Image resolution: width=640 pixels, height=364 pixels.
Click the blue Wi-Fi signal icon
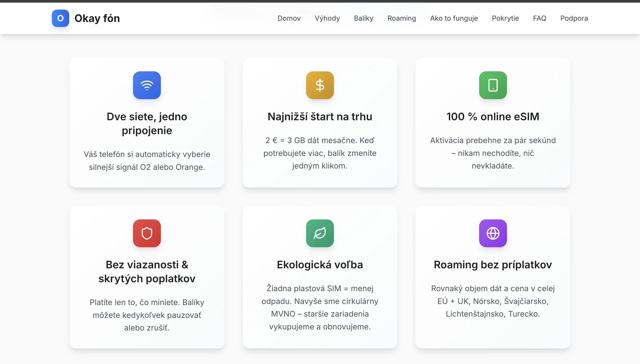pos(147,85)
